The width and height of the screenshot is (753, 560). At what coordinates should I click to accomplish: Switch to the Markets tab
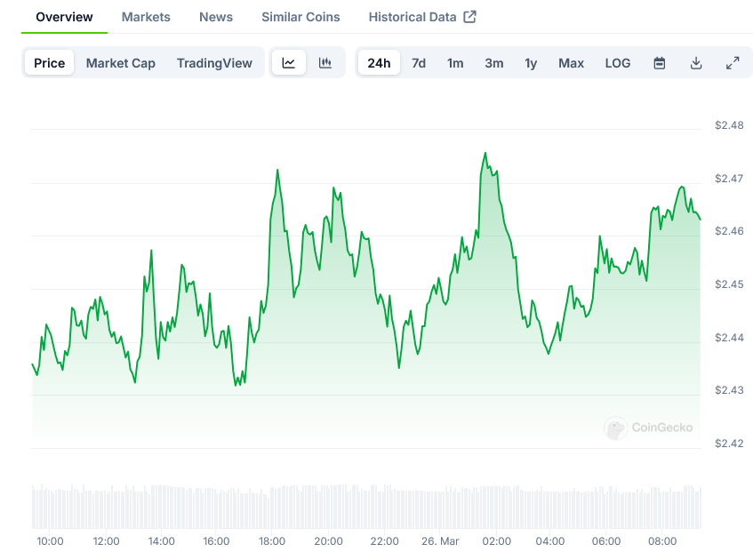(146, 17)
